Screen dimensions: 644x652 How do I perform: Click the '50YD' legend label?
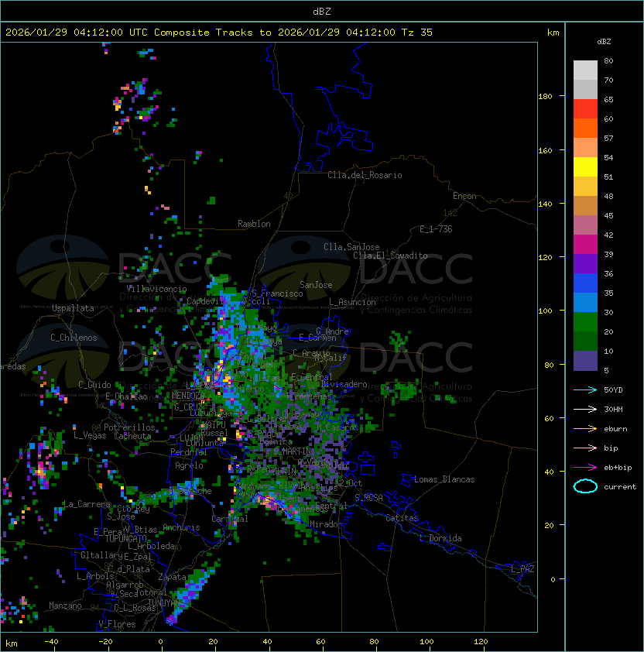(613, 389)
